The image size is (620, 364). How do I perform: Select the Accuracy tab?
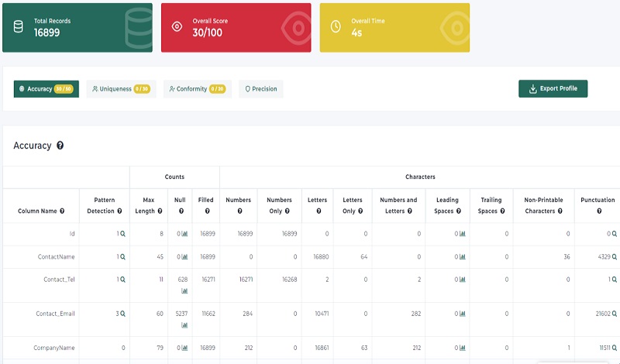pos(46,89)
